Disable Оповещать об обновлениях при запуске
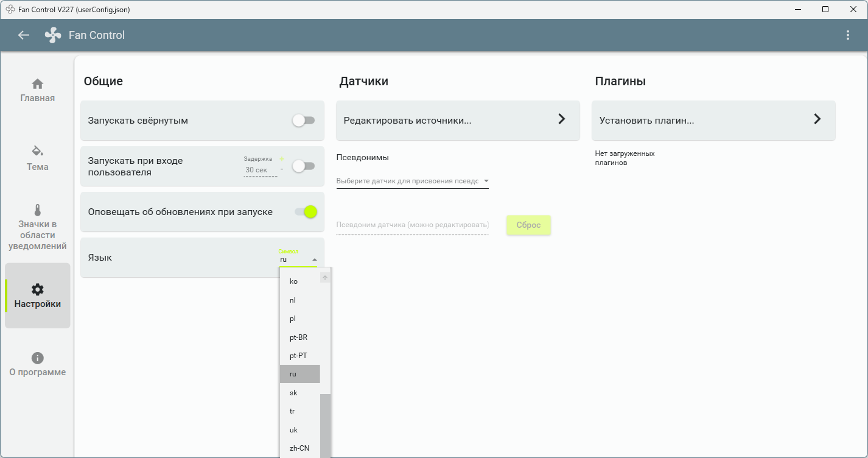The height and width of the screenshot is (458, 868). [x=306, y=212]
